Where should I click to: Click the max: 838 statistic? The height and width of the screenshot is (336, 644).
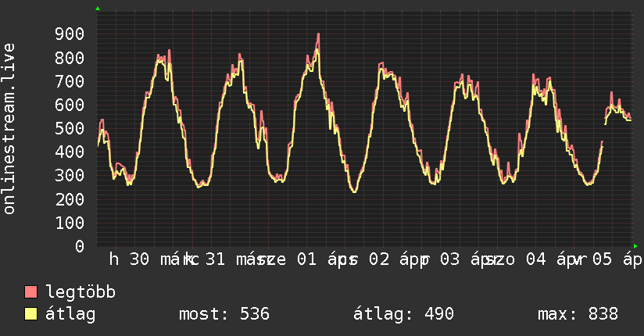tap(578, 314)
